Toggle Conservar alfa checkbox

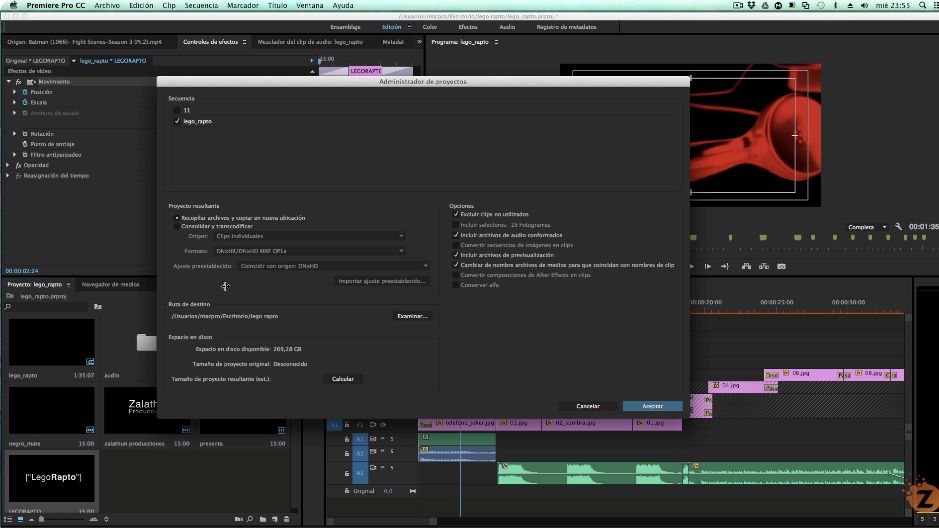click(456, 285)
